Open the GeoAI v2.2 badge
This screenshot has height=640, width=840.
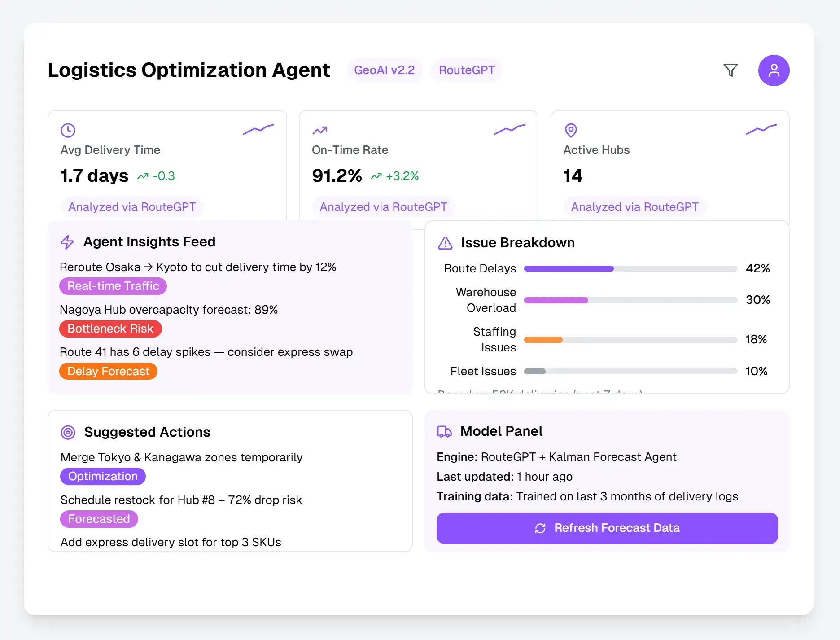coord(385,70)
